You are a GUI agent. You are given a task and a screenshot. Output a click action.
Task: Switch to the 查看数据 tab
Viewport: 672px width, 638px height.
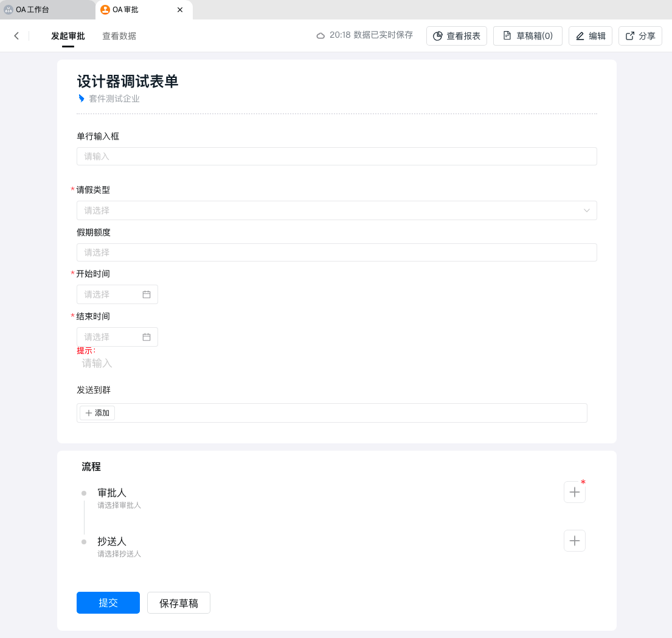pyautogui.click(x=119, y=36)
